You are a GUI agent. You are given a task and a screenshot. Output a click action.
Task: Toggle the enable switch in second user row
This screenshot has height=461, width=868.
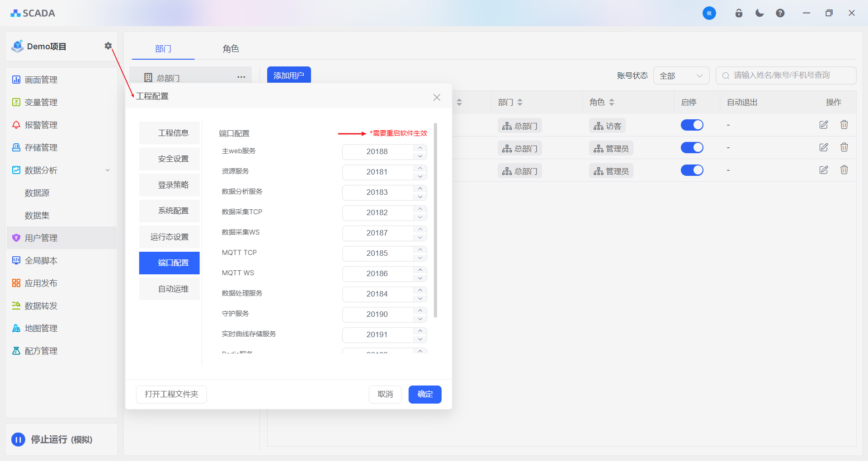tap(692, 148)
